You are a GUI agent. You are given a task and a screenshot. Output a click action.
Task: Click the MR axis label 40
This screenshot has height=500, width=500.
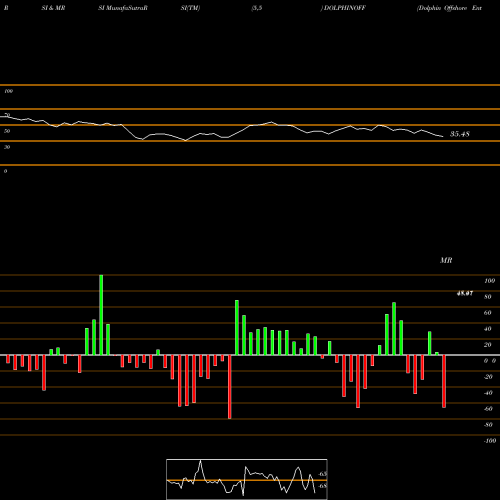(x=488, y=329)
